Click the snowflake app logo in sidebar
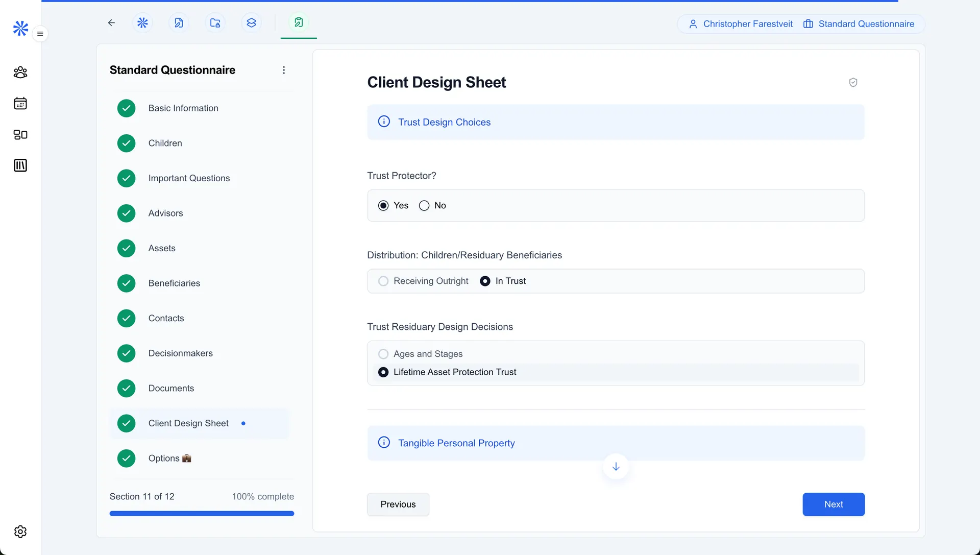 click(x=20, y=28)
